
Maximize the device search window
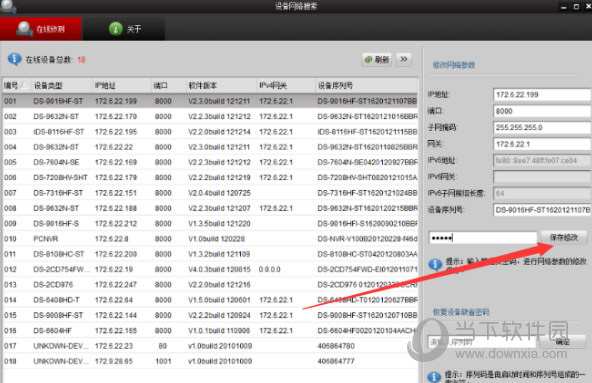click(x=576, y=6)
